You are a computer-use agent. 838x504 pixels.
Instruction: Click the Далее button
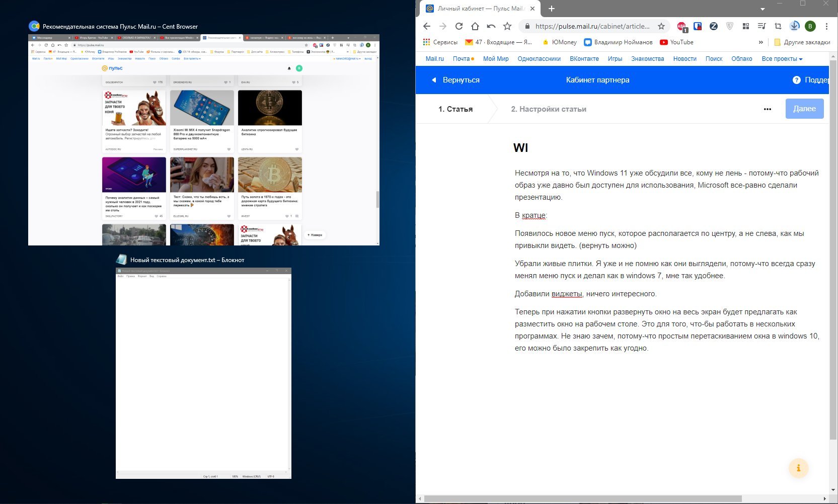[804, 109]
